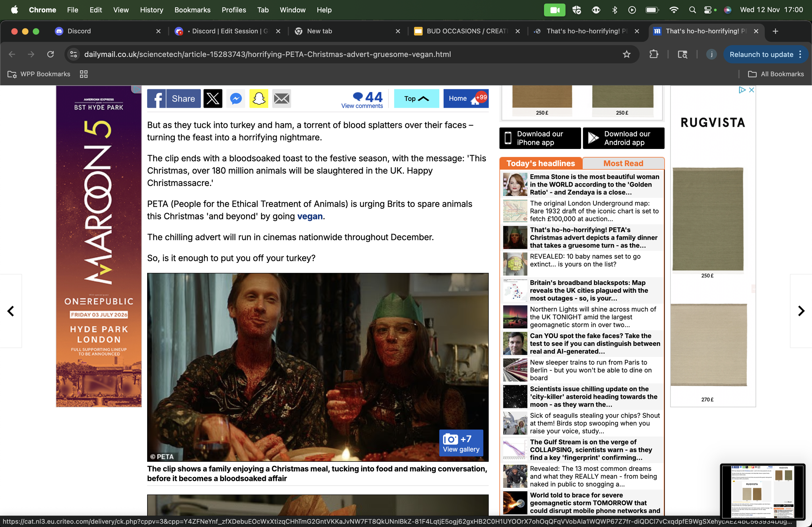The width and height of the screenshot is (812, 527).
Task: Email the article using the envelope icon
Action: click(x=281, y=99)
